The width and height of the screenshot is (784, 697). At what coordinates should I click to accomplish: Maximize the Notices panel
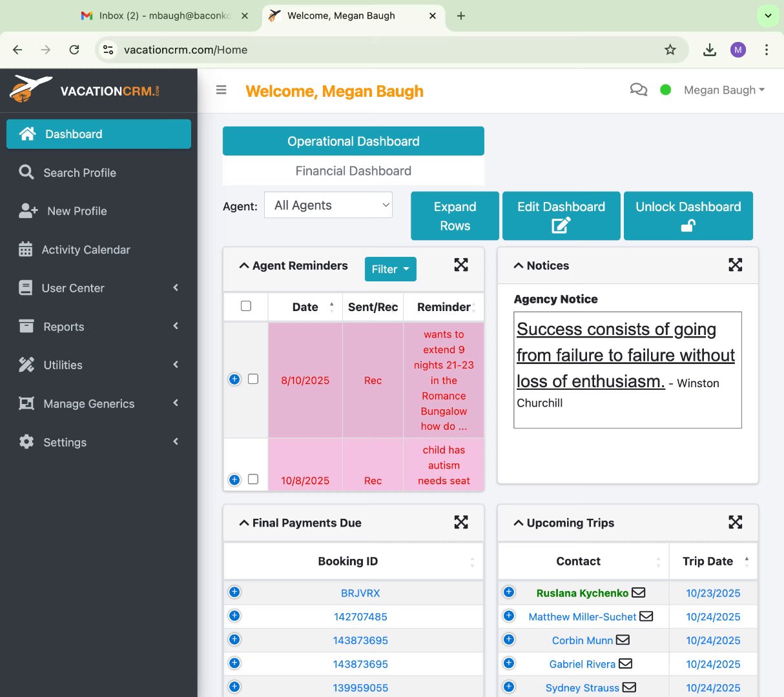point(736,265)
